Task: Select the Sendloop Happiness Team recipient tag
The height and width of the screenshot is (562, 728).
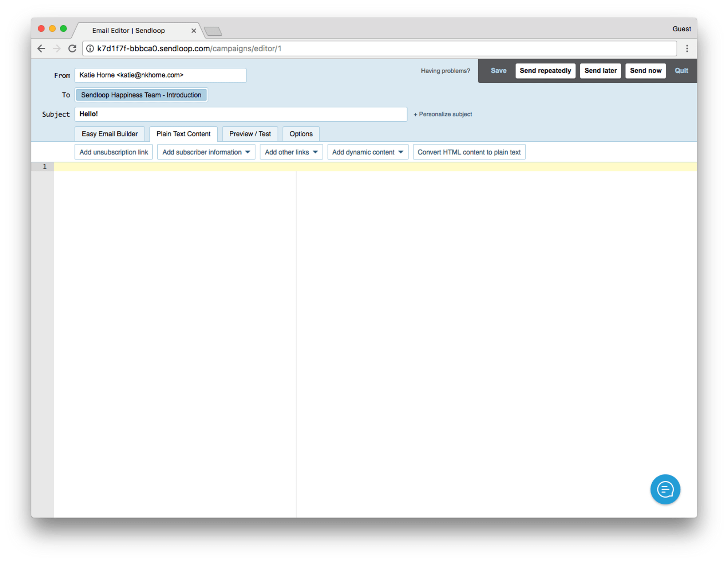Action: (x=141, y=95)
